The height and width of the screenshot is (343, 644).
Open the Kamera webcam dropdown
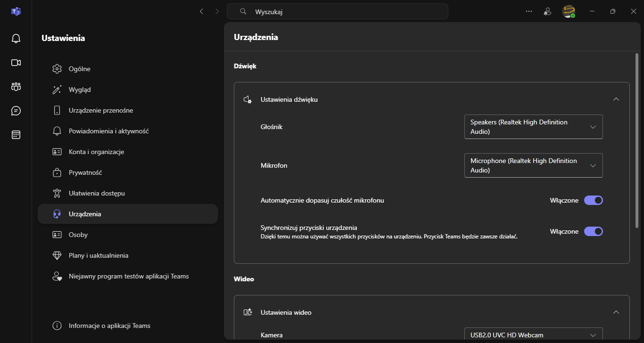coord(533,335)
